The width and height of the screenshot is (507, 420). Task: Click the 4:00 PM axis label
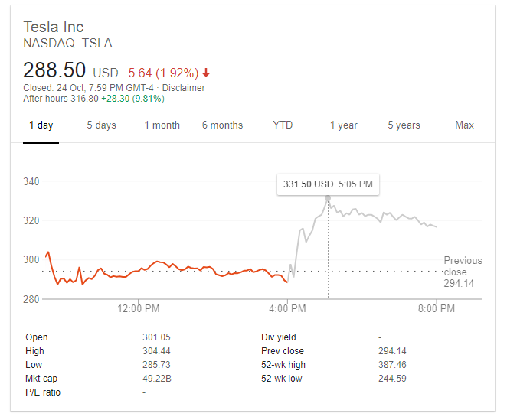[x=287, y=309]
